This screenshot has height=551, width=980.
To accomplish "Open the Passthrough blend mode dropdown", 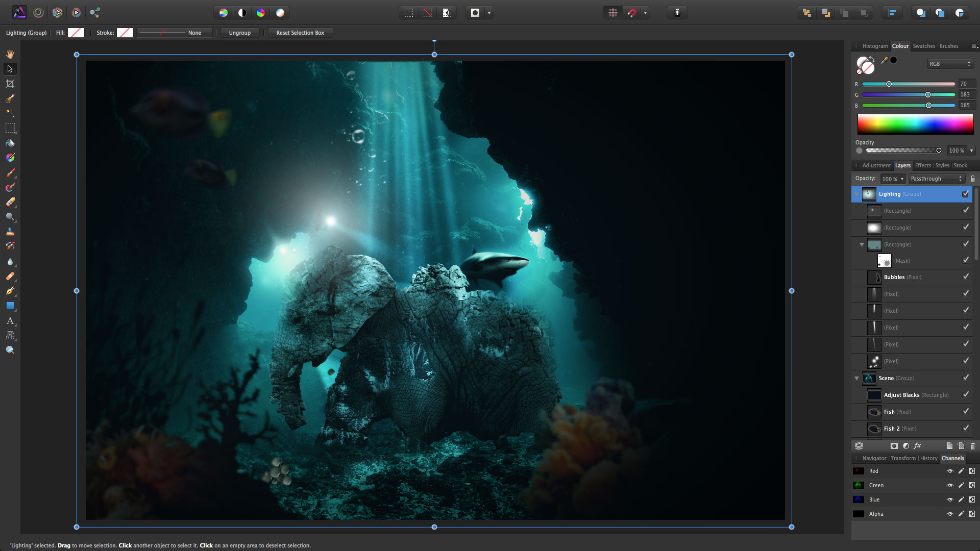I will click(x=937, y=179).
